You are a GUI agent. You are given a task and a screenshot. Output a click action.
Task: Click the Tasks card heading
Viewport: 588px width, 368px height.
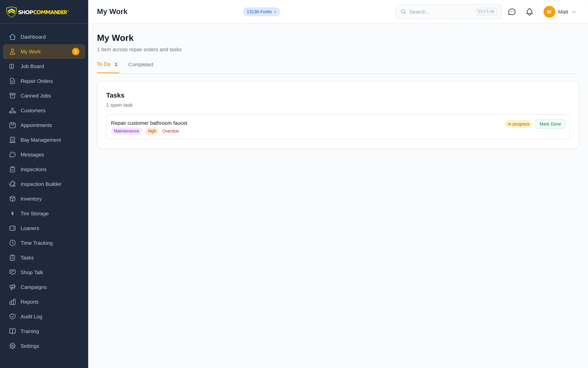click(x=115, y=95)
